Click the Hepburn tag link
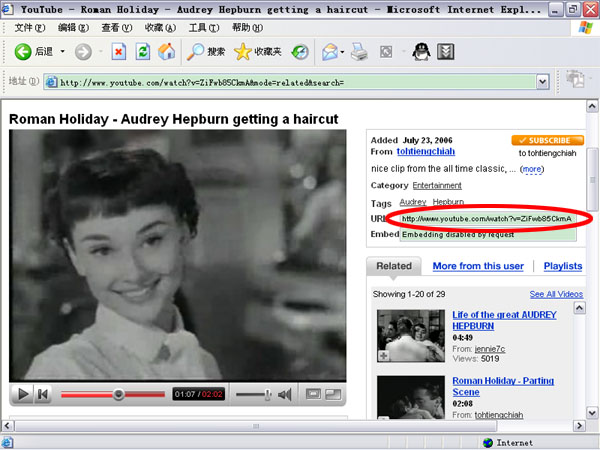 pos(448,202)
